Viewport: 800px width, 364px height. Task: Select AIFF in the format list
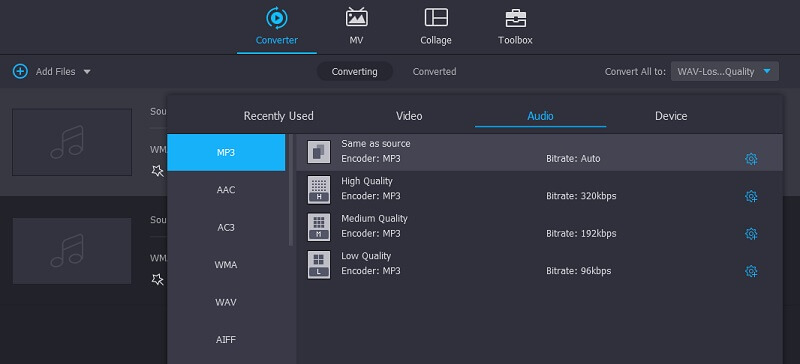tap(226, 339)
